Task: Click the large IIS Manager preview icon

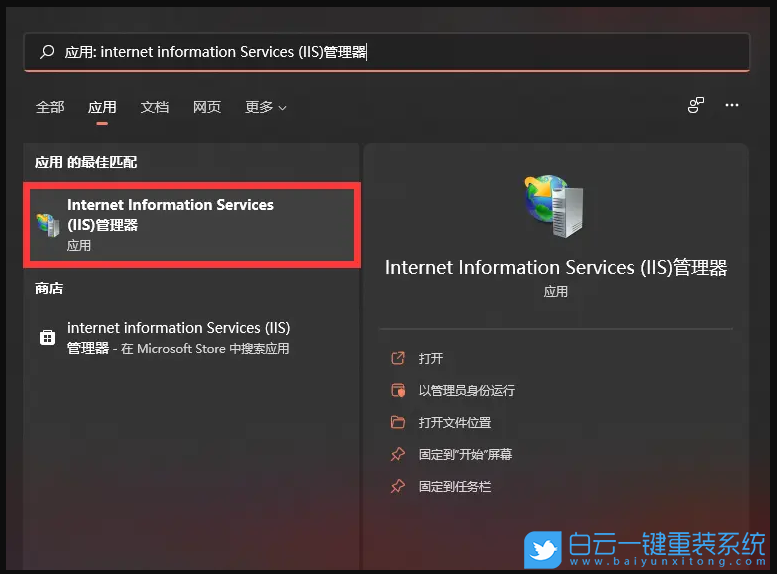Action: 555,206
